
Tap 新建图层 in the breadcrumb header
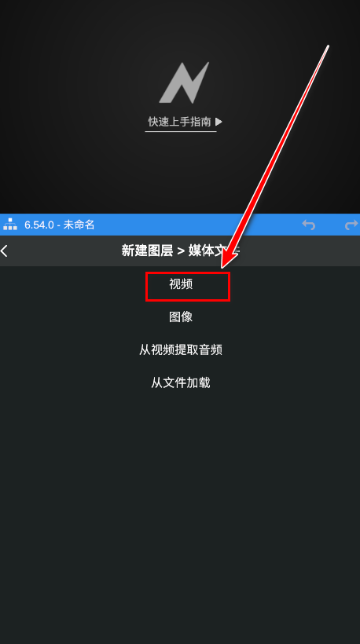point(147,251)
